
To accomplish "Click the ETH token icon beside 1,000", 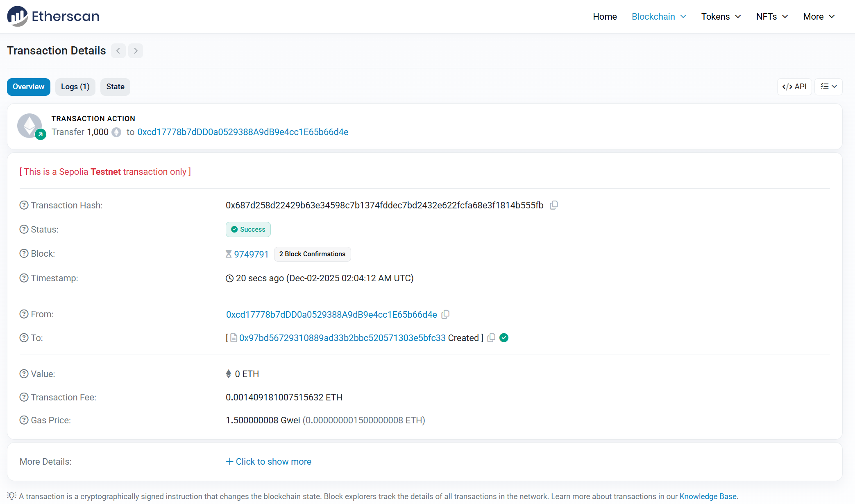I will (x=116, y=132).
